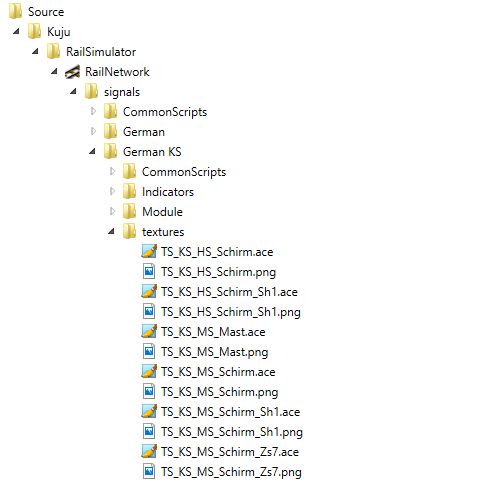Expand the Indicators folder node
The height and width of the screenshot is (483, 496).
click(112, 191)
